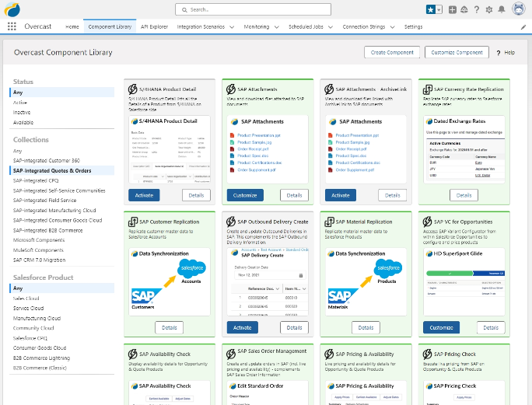Click SAP Sales Order Management lightning icon
The width and height of the screenshot is (532, 405).
point(231,354)
